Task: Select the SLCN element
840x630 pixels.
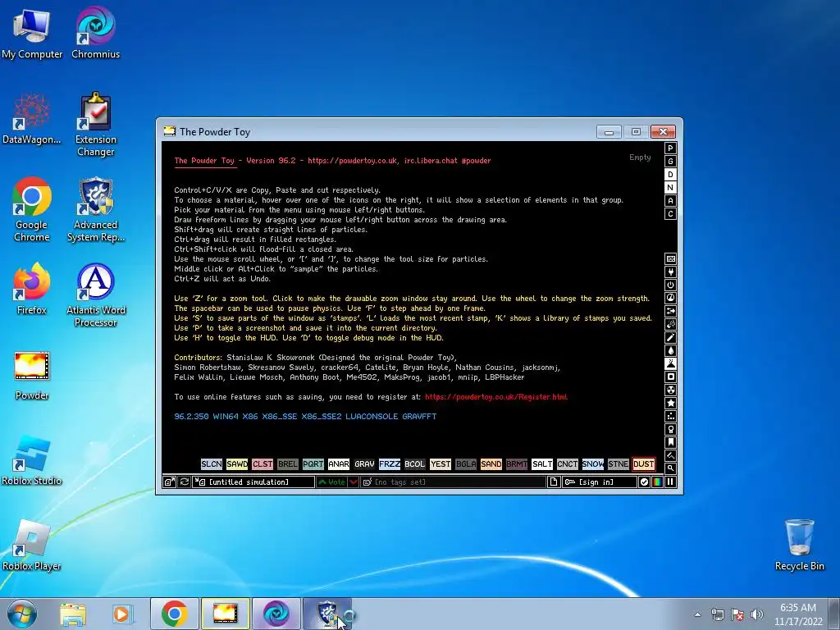Action: pyautogui.click(x=211, y=464)
